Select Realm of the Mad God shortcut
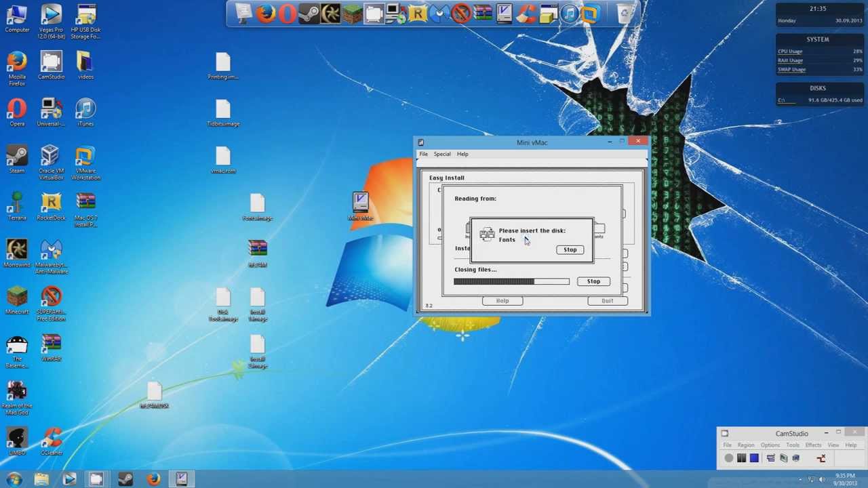Screen dimensions: 868x488 [x=17, y=398]
